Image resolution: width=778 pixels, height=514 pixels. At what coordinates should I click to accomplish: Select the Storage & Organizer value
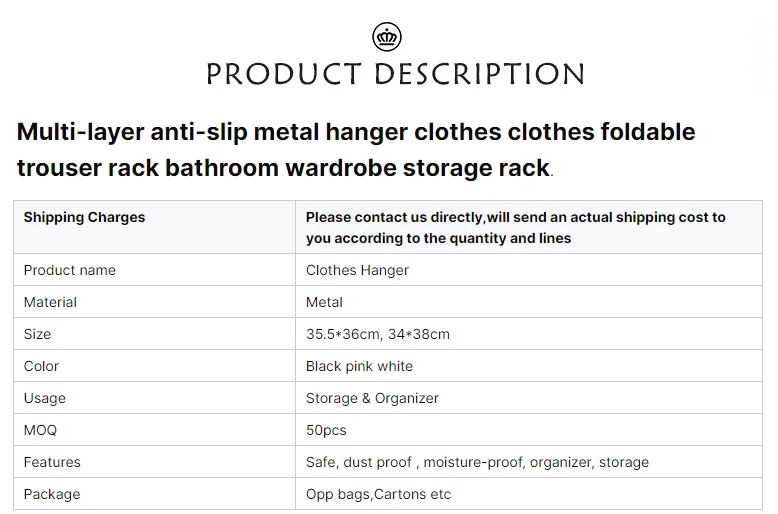coord(372,398)
